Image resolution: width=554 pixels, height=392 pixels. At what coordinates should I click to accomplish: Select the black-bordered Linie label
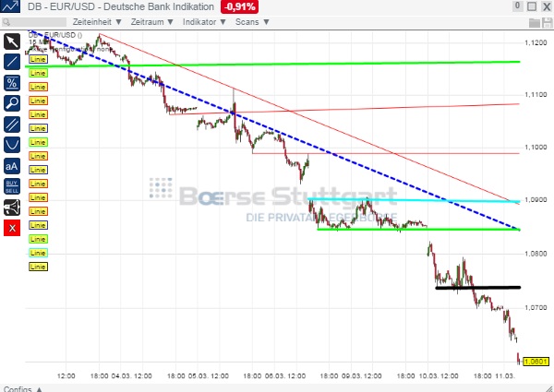coord(38,267)
